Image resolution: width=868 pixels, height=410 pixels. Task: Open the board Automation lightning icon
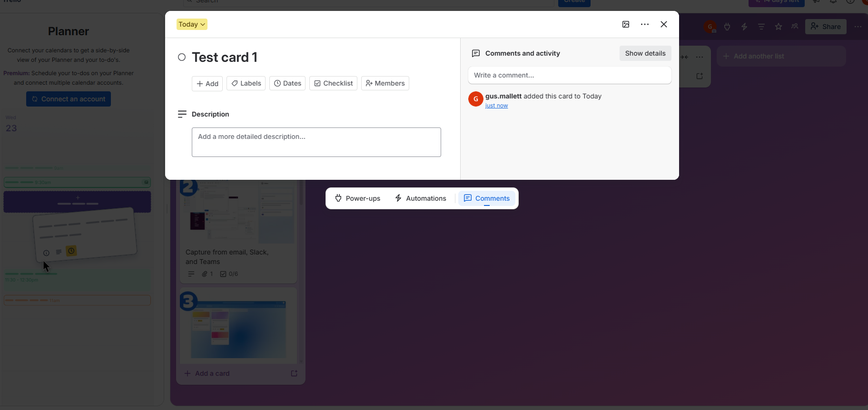(744, 27)
